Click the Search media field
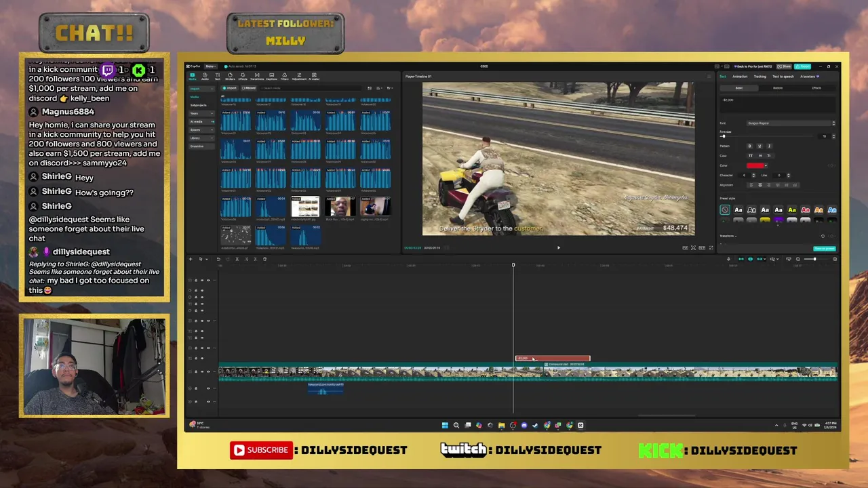Screen dimensions: 868x488 click(311, 88)
